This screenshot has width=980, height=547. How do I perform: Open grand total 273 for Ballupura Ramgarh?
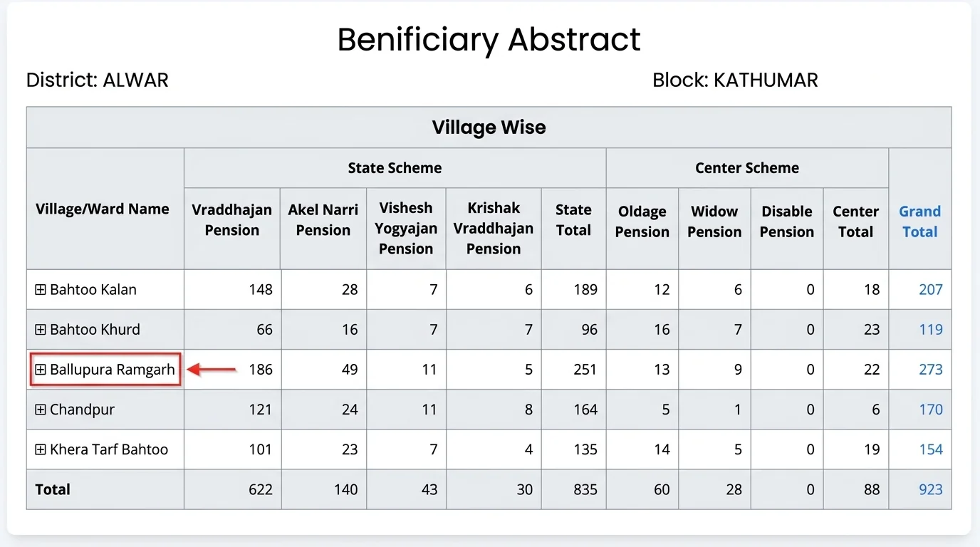click(x=930, y=370)
